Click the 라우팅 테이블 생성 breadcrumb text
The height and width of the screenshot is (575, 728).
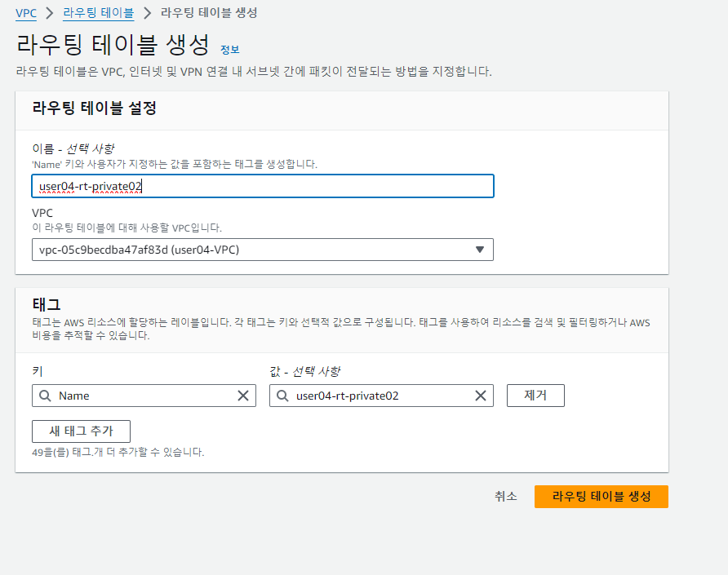point(209,13)
